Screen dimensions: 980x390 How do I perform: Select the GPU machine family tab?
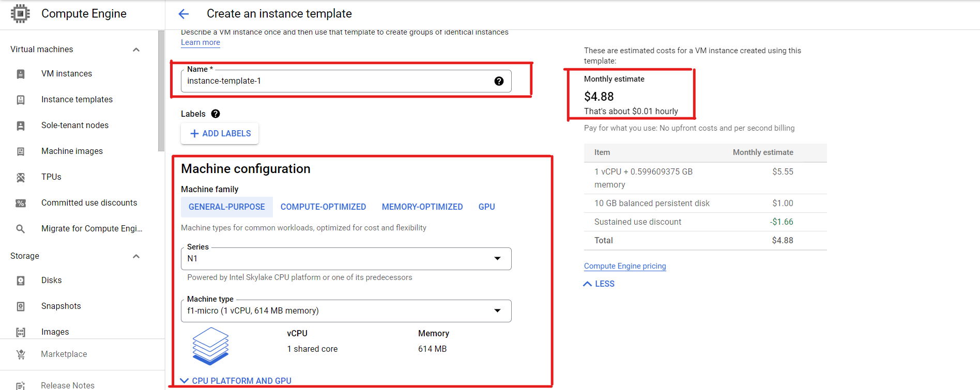tap(487, 207)
